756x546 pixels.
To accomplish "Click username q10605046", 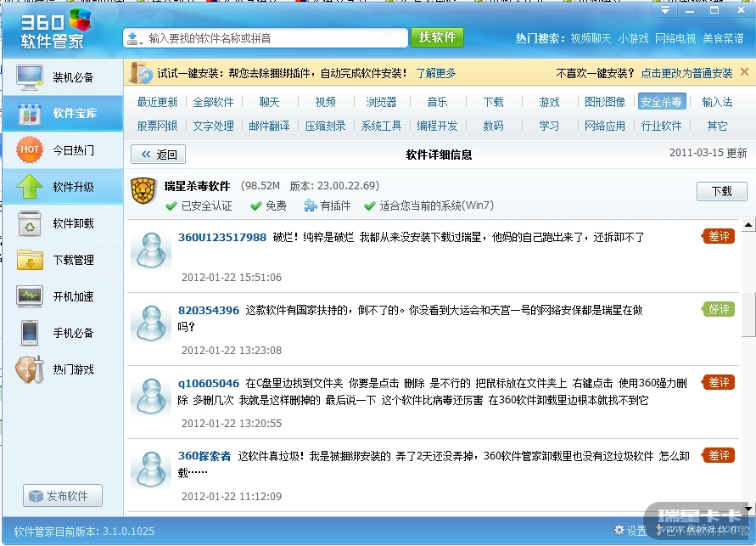I will tap(208, 384).
